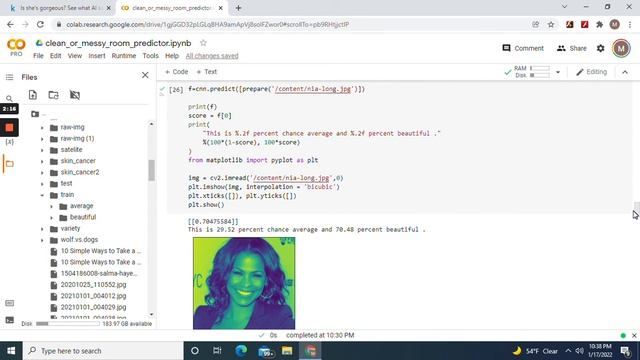Share the notebook
The image size is (640, 360).
click(x=571, y=48)
